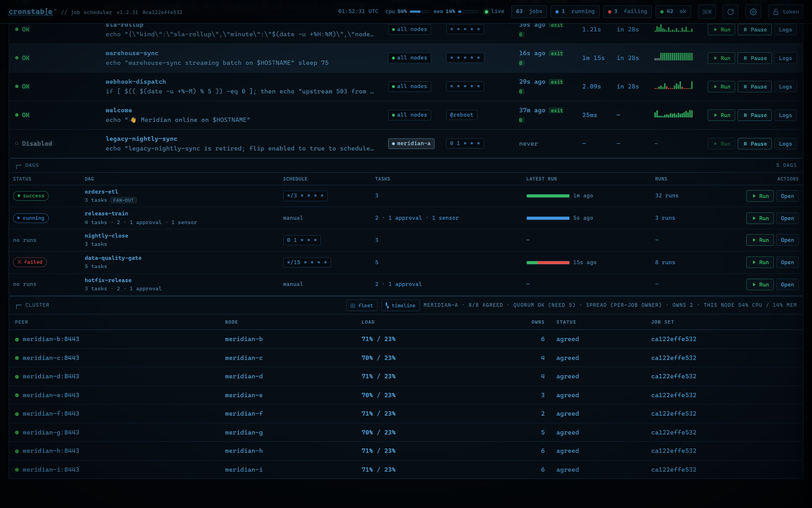Switch to the fleet view
This screenshot has width=812, height=508.
tap(362, 305)
